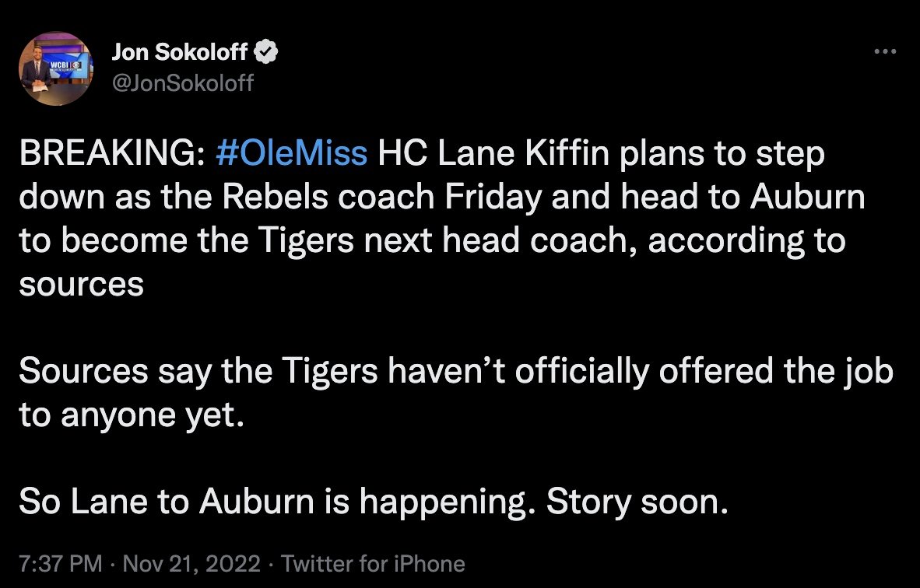920x588 pixels.
Task: Click the @JonSokoloff handle
Action: (x=183, y=82)
